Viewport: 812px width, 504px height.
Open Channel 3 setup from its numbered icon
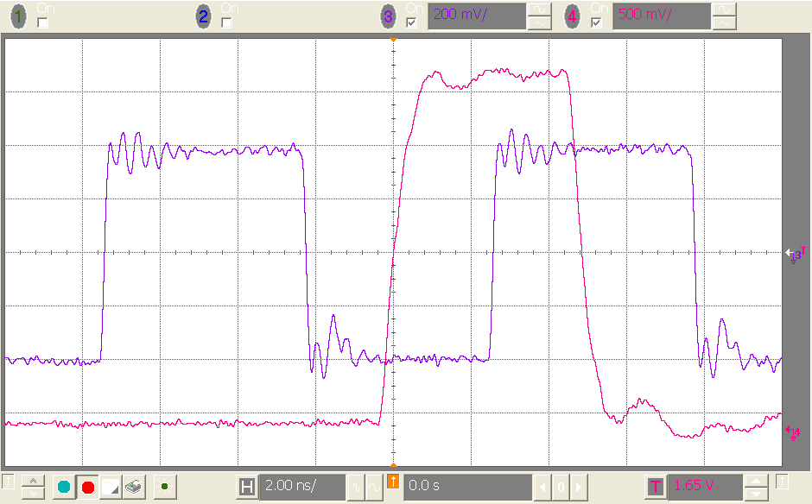[x=387, y=15]
